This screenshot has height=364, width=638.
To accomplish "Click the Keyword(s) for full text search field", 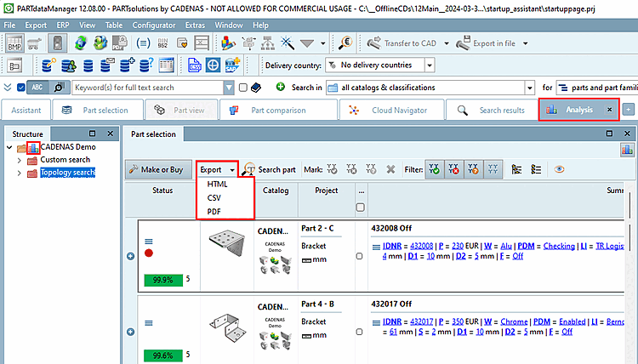I will 148,88.
